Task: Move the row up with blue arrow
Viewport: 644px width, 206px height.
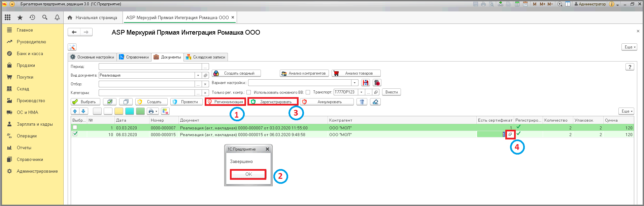Action: (x=75, y=111)
